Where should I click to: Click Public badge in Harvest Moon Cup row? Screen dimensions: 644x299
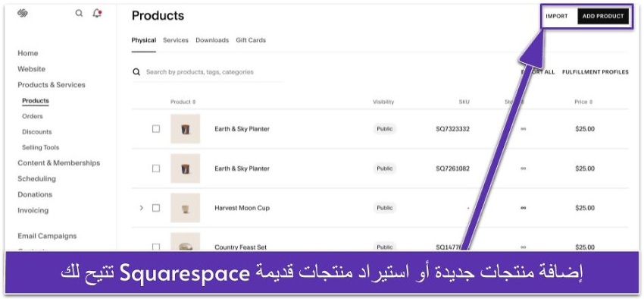coord(385,208)
